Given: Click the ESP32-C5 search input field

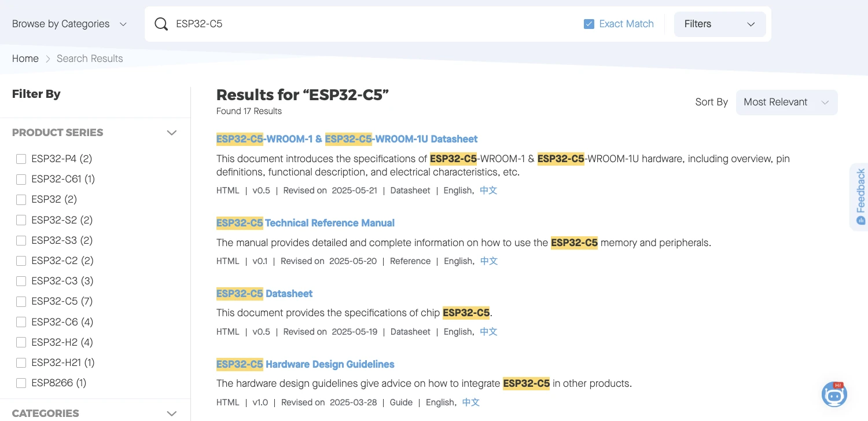Looking at the screenshot, I should pyautogui.click(x=289, y=24).
